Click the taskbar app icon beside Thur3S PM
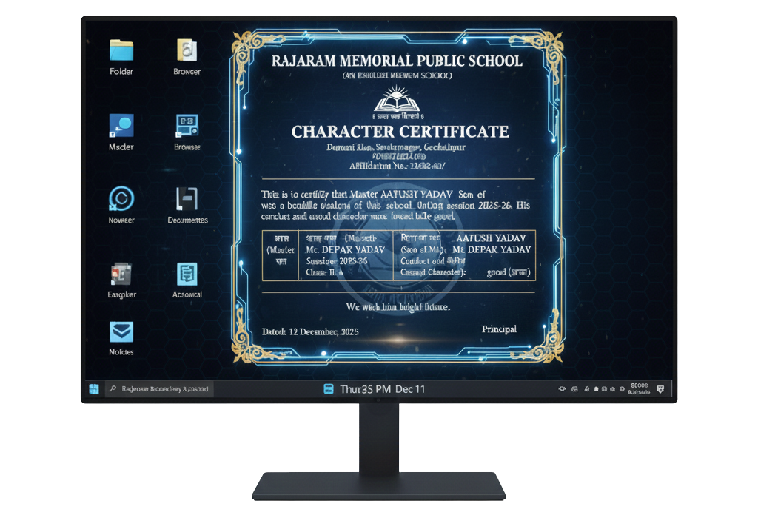 (329, 389)
